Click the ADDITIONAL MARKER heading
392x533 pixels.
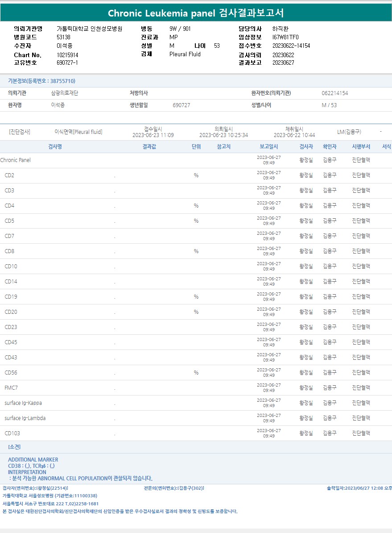(x=33, y=459)
